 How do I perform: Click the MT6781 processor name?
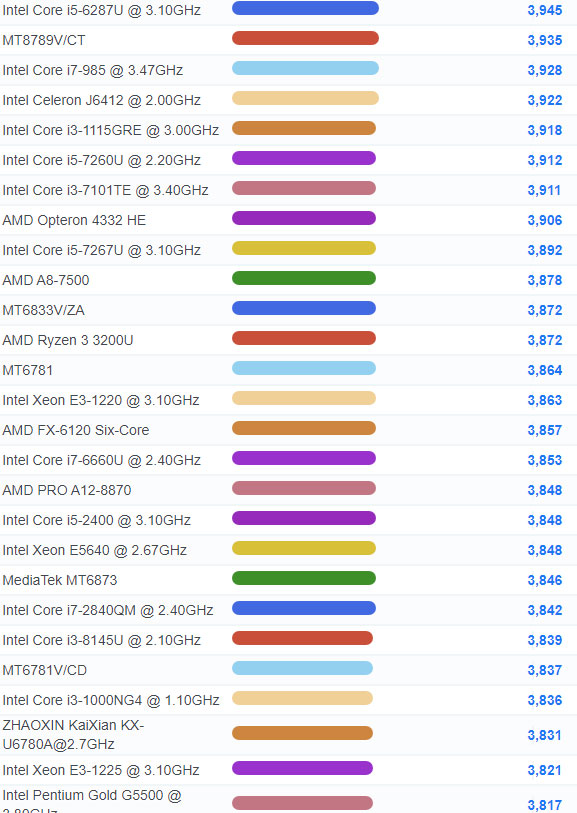tap(28, 371)
